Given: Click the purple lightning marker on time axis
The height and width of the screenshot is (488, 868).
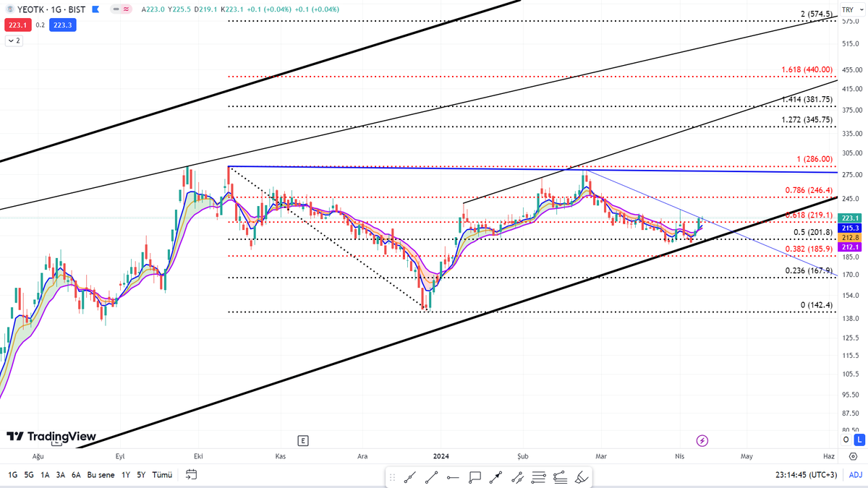Looking at the screenshot, I should (702, 440).
